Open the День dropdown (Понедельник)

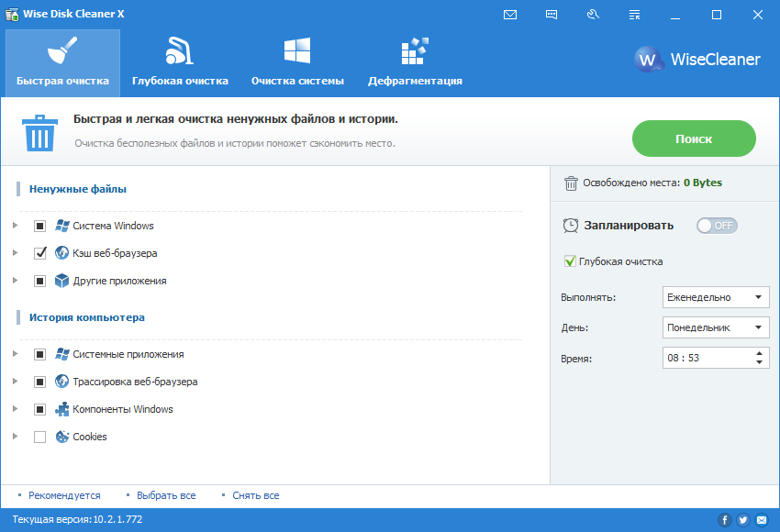pyautogui.click(x=716, y=327)
